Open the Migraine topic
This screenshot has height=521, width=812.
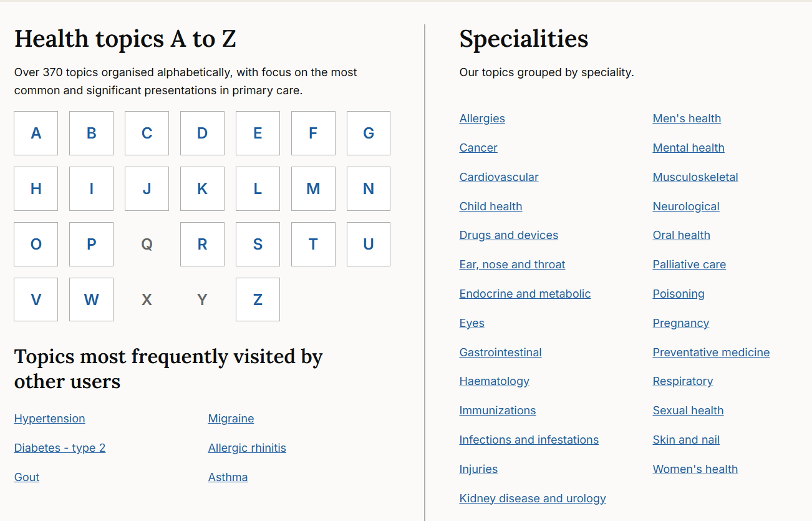[231, 418]
